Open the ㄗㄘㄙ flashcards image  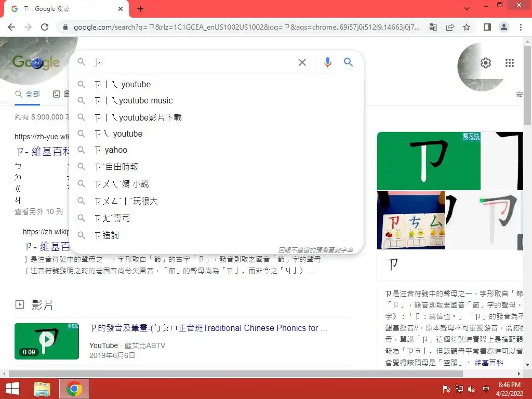coord(411,220)
